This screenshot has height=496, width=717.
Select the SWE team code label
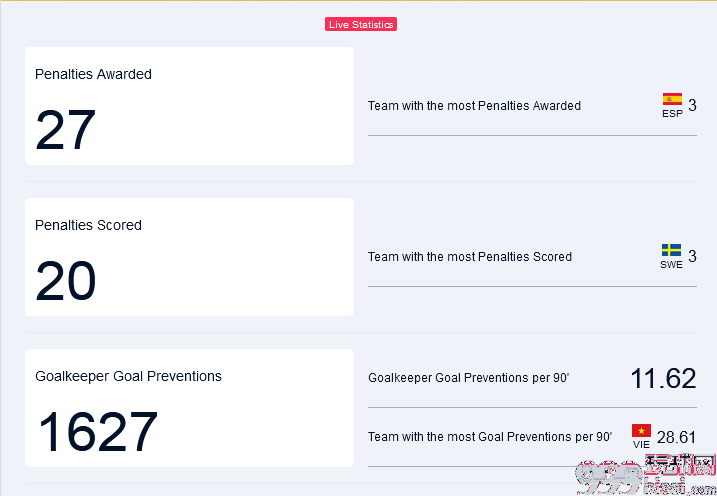[x=671, y=265]
